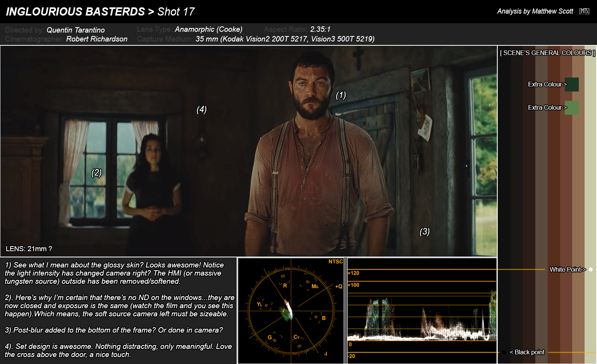Click the '-20' waveform level label
The height and width of the screenshot is (364, 597).
pyautogui.click(x=351, y=356)
